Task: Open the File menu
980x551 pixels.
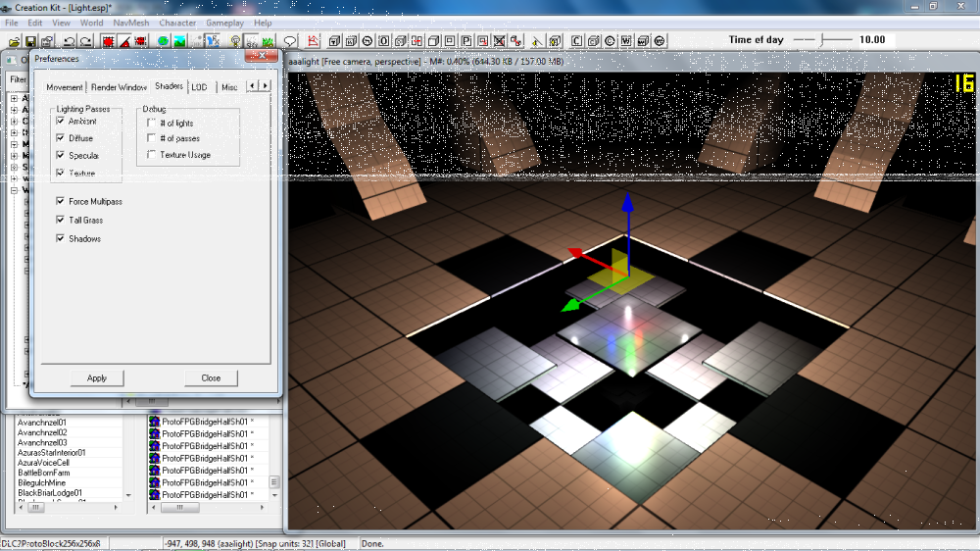Action: point(11,24)
